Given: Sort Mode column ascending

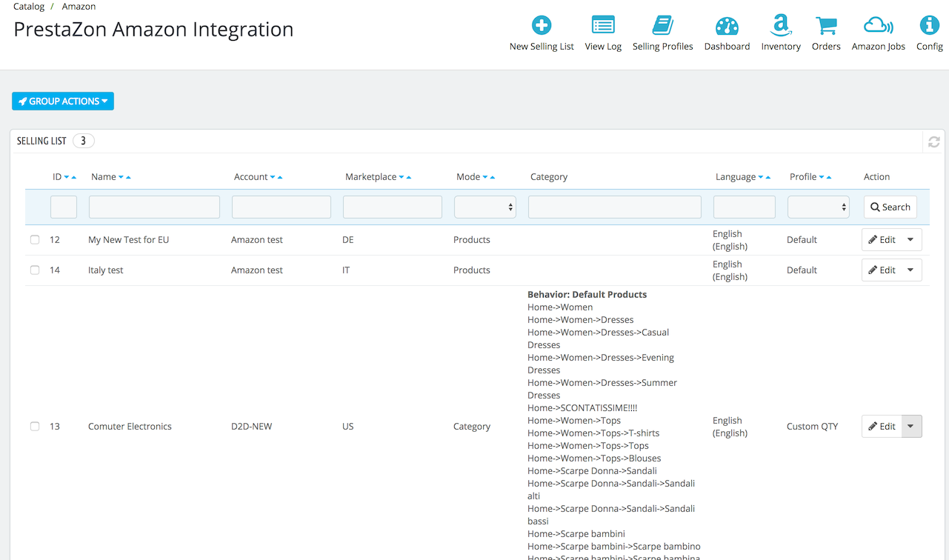Looking at the screenshot, I should [x=493, y=177].
